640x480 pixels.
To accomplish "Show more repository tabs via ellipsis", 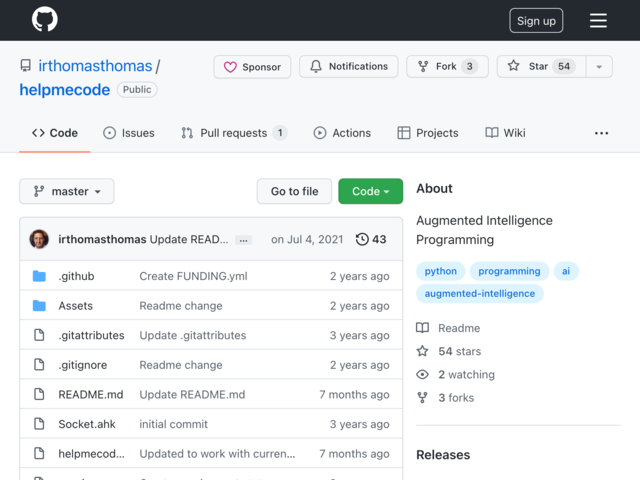I will pyautogui.click(x=601, y=133).
